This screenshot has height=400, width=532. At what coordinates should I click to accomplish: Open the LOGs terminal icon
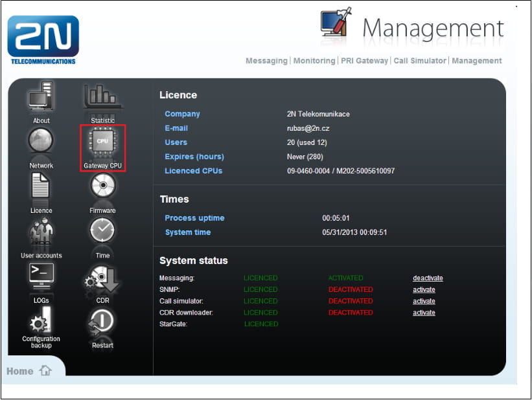[x=41, y=275]
